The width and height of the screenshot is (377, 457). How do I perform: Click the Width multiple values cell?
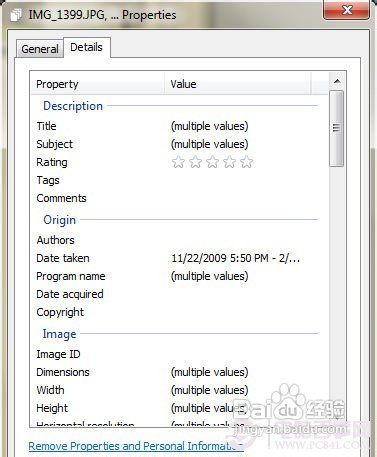click(x=210, y=390)
